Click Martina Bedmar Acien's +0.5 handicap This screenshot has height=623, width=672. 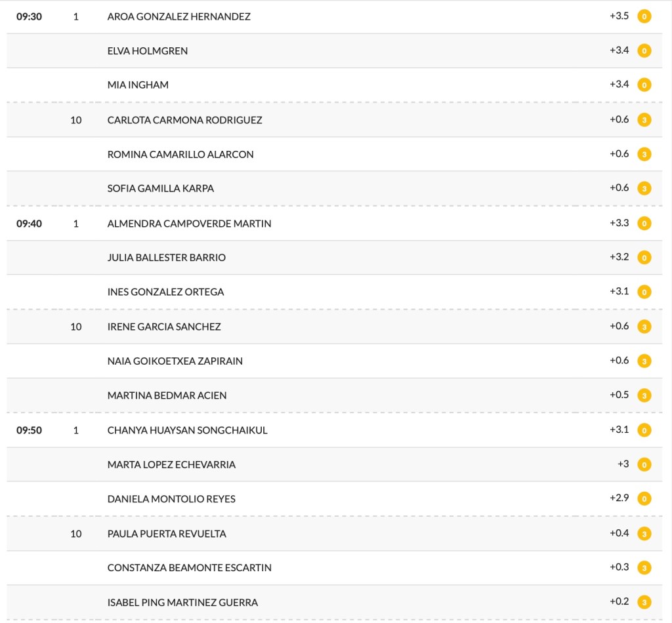coord(619,395)
